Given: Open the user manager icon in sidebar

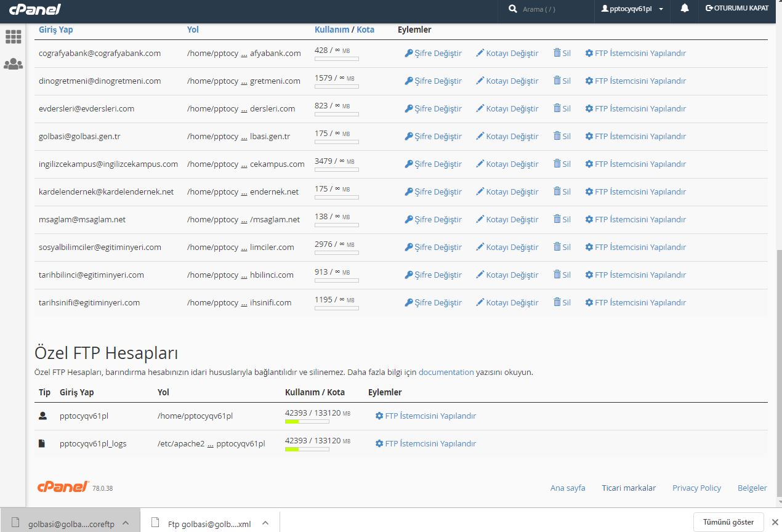Looking at the screenshot, I should pos(13,63).
